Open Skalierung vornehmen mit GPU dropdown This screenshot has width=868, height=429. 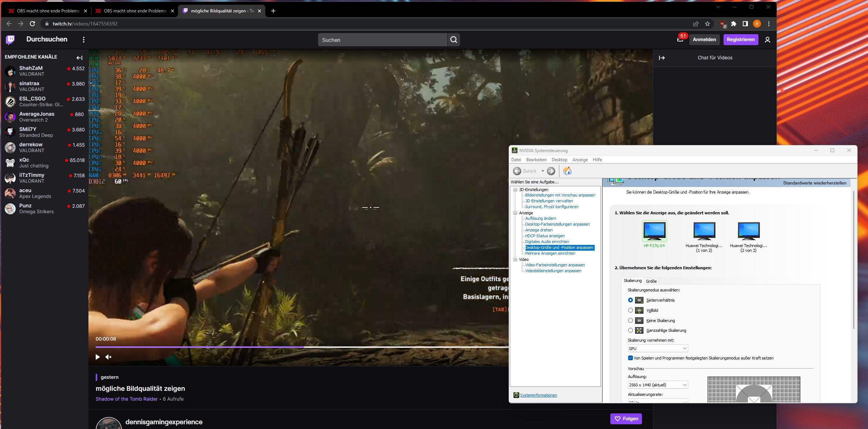[658, 349]
